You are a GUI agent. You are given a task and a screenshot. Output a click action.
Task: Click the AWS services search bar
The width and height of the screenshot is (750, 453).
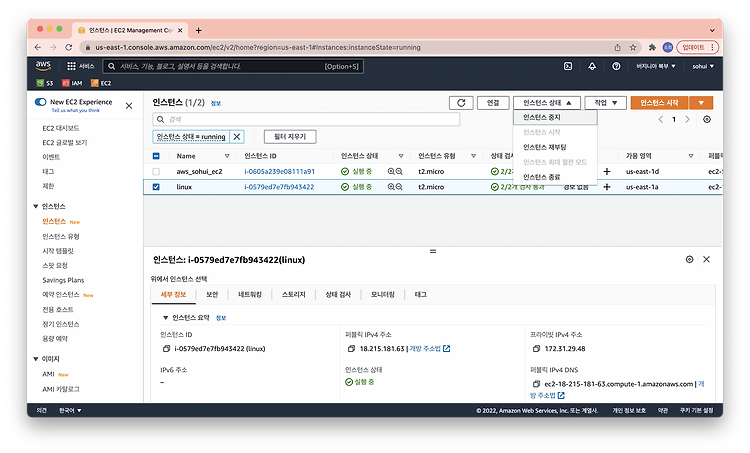(x=233, y=66)
